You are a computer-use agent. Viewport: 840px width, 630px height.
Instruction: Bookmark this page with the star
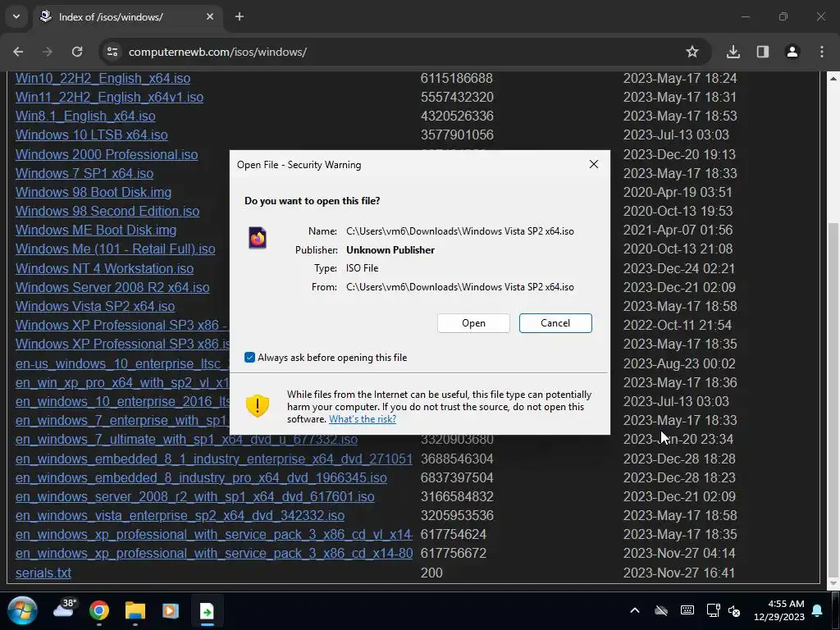coord(692,52)
